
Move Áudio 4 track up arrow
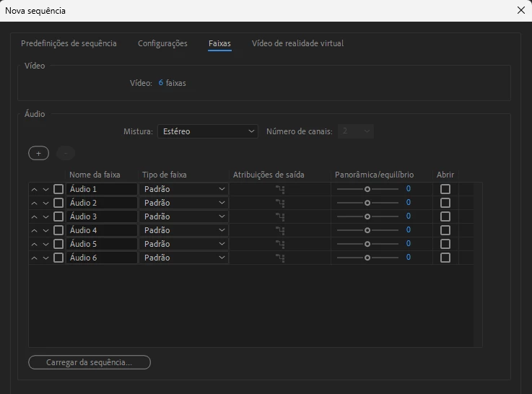click(x=34, y=231)
